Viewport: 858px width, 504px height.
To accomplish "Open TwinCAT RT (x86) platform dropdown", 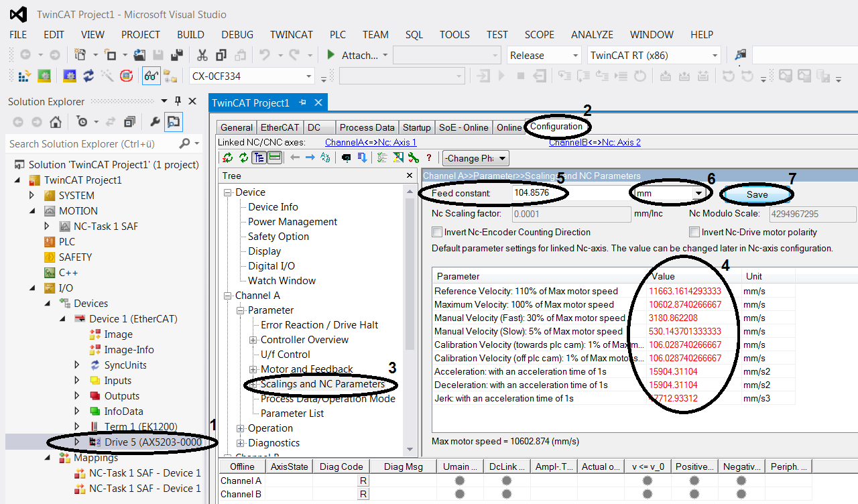I will point(715,56).
